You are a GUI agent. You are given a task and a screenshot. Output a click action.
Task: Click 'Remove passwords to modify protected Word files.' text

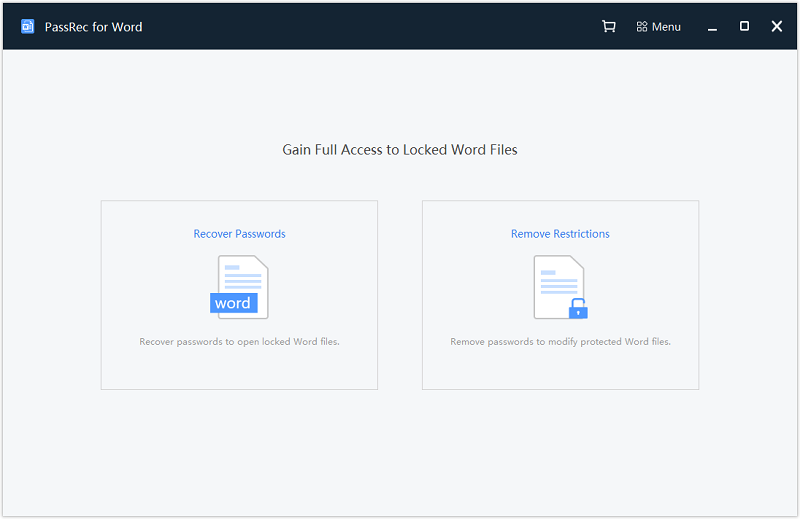pos(560,341)
